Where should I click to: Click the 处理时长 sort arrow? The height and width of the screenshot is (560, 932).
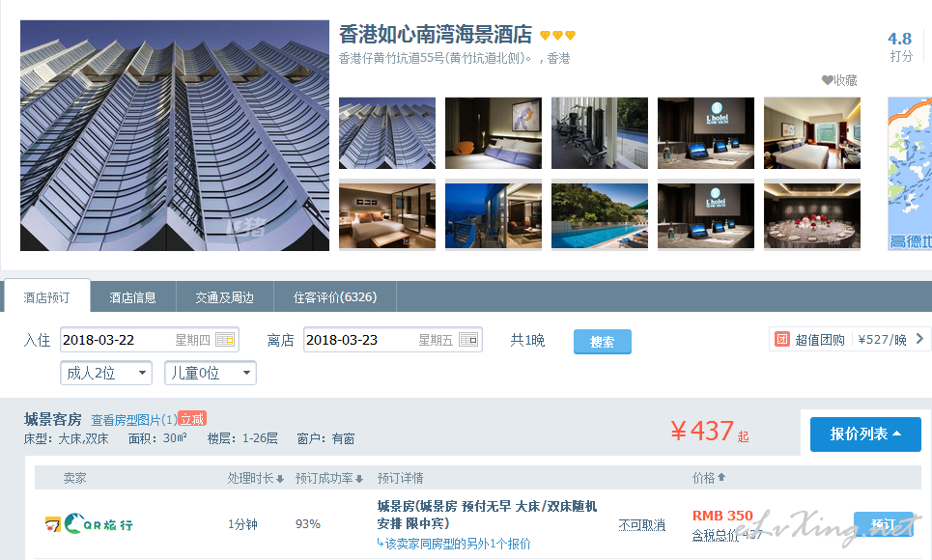[x=280, y=479]
